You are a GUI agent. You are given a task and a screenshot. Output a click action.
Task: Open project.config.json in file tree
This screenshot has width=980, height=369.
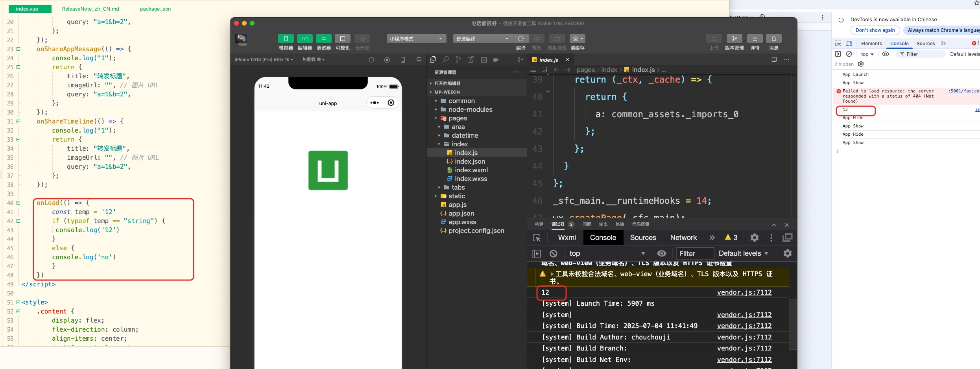point(476,231)
